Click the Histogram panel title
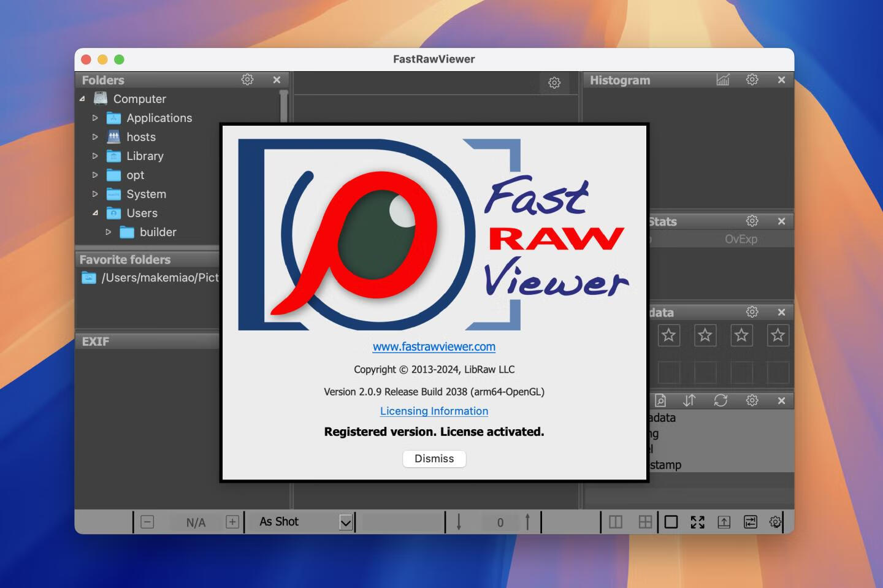883x588 pixels. tap(620, 80)
